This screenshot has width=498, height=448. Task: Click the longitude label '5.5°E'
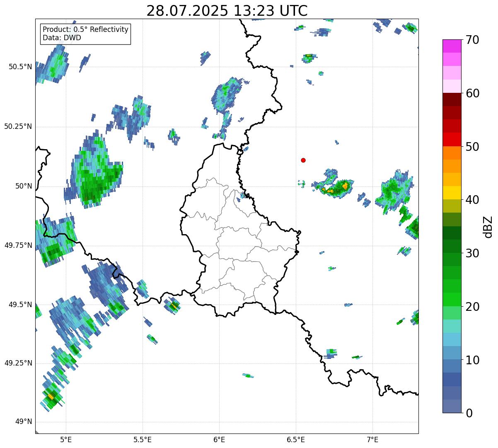(x=143, y=439)
